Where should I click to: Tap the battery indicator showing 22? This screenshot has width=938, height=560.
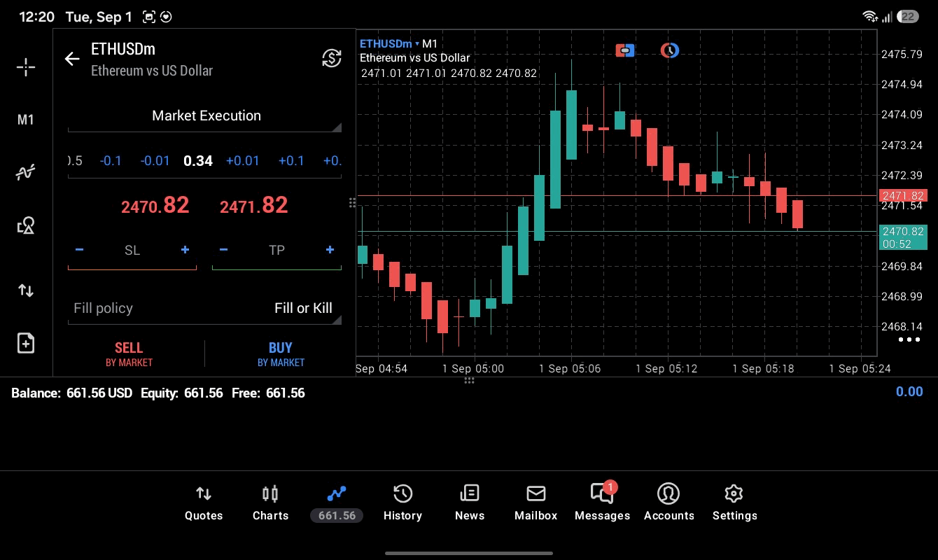(x=908, y=16)
